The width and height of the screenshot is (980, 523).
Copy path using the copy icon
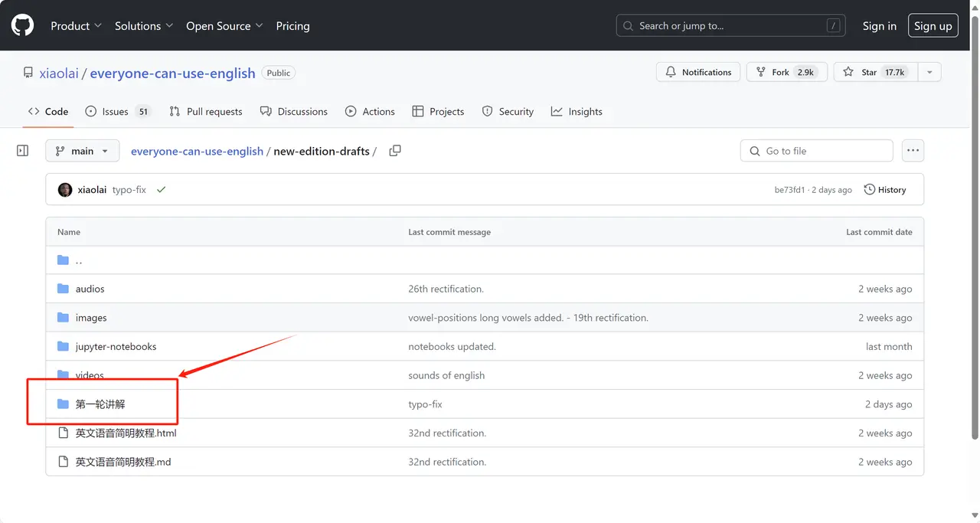click(395, 151)
